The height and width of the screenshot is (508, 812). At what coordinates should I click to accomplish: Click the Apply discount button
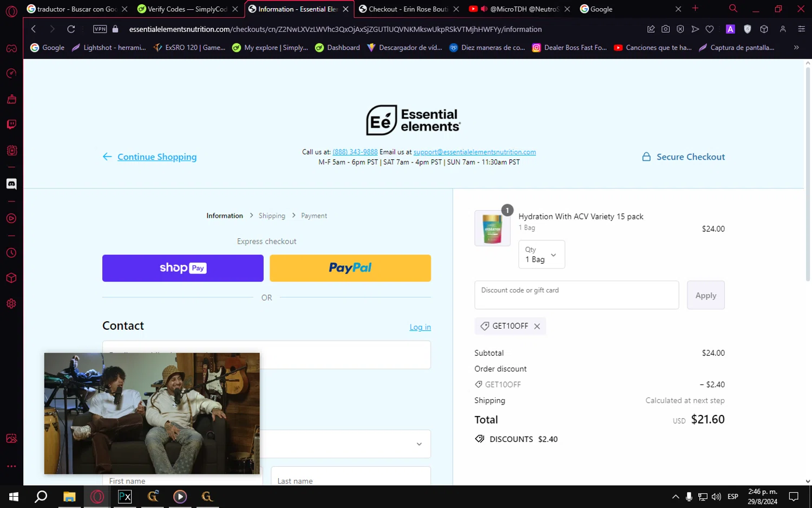click(x=706, y=295)
